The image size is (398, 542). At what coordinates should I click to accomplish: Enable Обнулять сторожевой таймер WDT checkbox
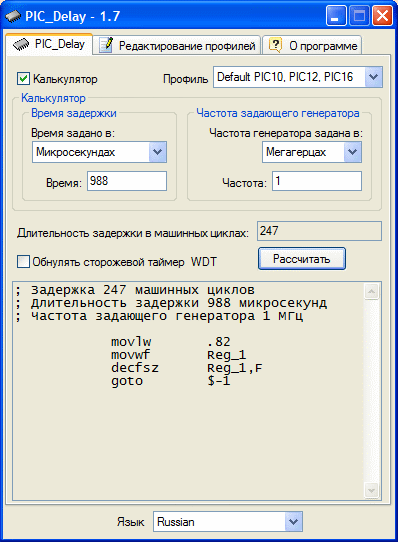click(23, 262)
